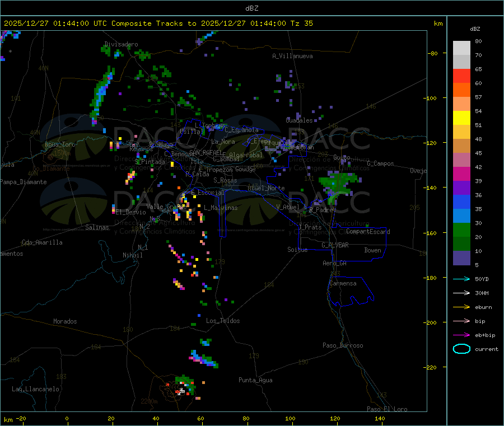Click the 60 km bottom axis tick
Viewport: 504px width, 426px height.
coord(200,418)
